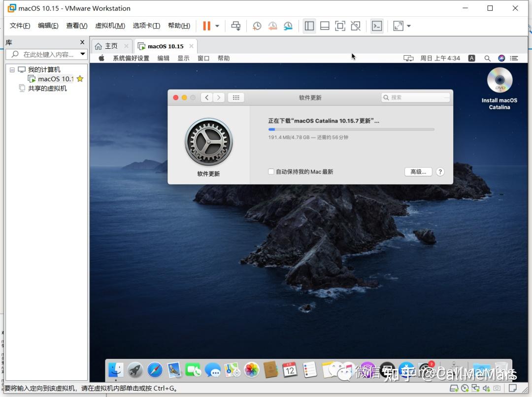Enter full screen mode

pyautogui.click(x=340, y=26)
